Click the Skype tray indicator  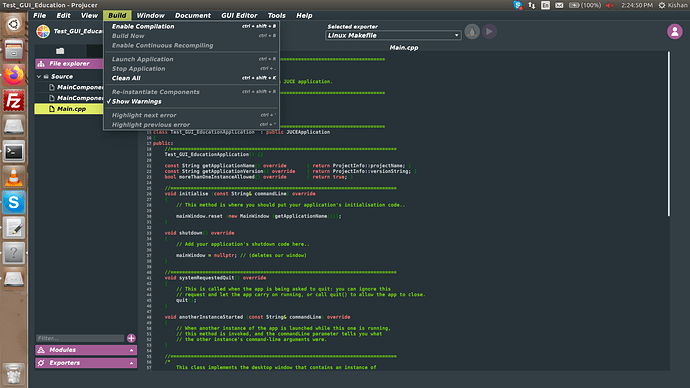click(x=518, y=5)
